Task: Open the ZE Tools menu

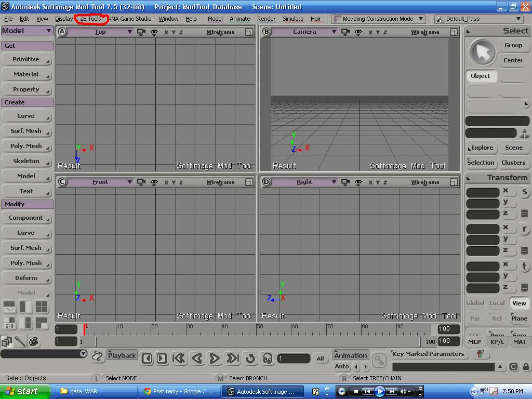Action: click(90, 19)
